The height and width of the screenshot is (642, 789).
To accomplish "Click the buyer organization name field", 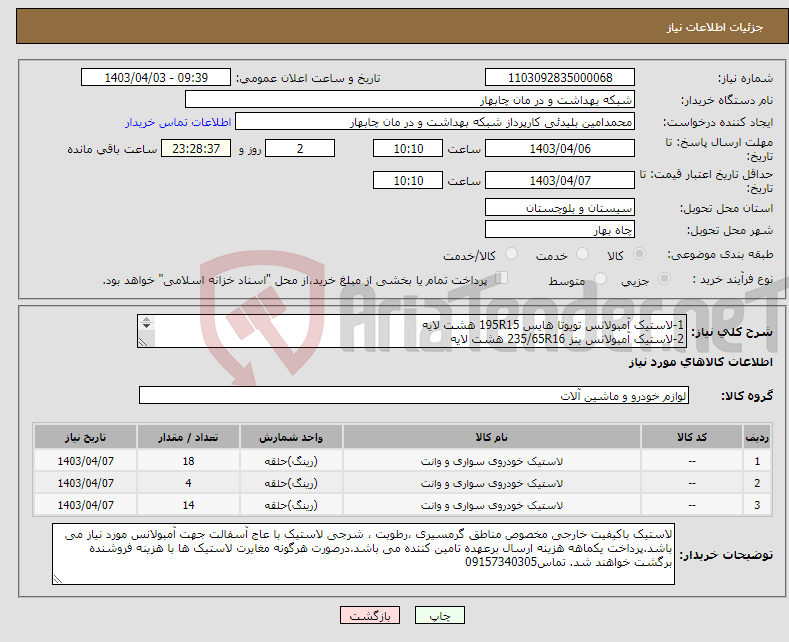I will [410, 100].
